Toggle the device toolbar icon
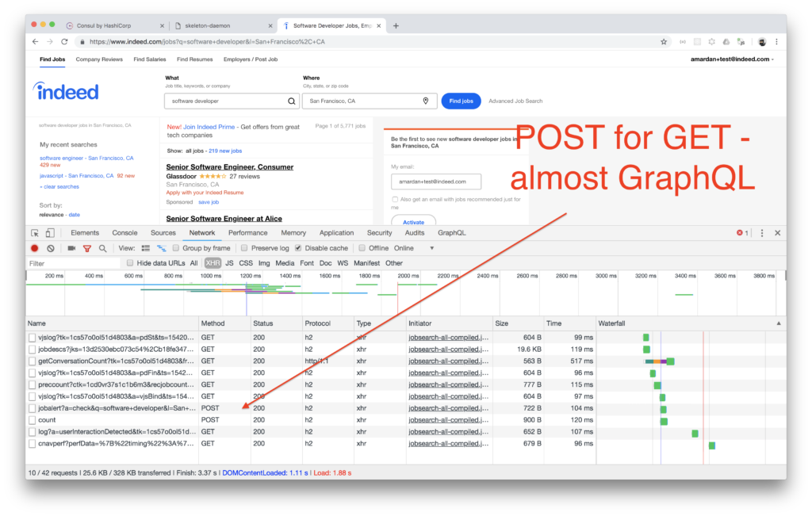812x516 pixels. tap(50, 233)
